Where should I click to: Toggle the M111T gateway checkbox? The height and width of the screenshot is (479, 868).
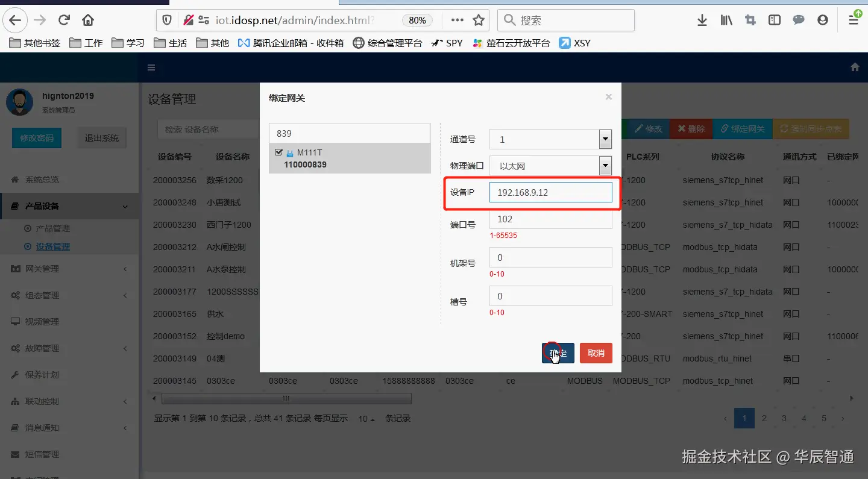278,152
